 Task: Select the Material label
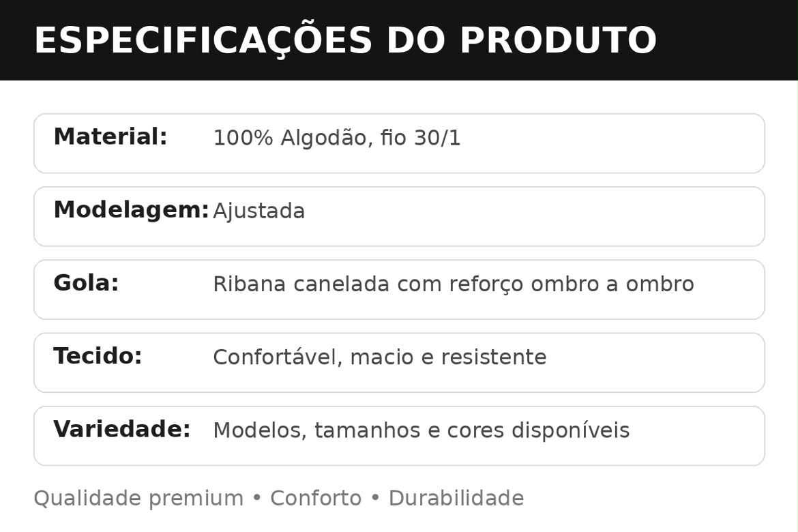110,136
